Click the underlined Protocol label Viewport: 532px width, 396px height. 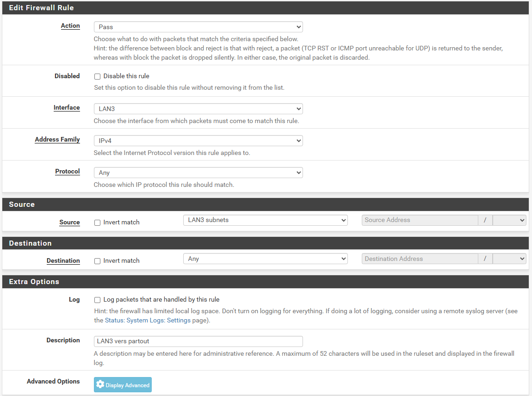pos(68,172)
